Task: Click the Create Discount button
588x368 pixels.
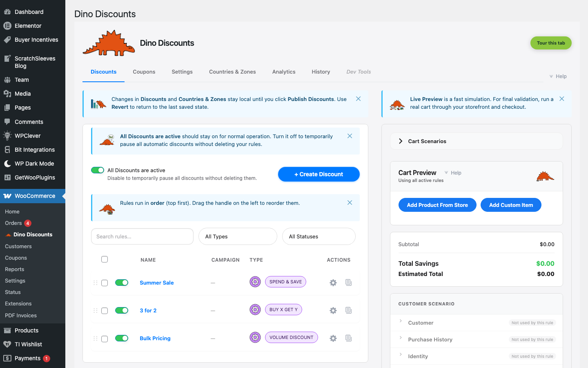Action: coord(319,174)
